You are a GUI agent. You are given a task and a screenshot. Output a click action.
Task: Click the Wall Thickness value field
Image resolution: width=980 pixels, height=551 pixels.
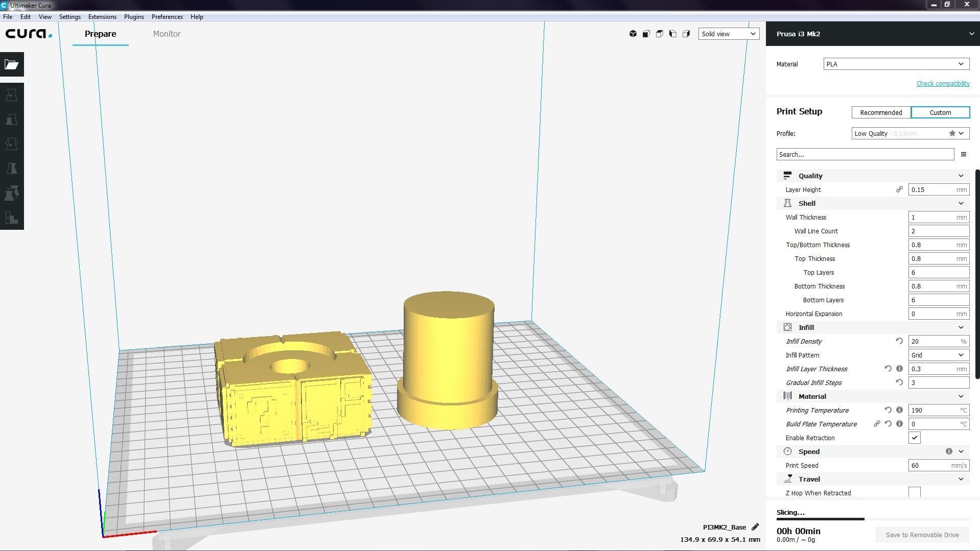pos(939,217)
